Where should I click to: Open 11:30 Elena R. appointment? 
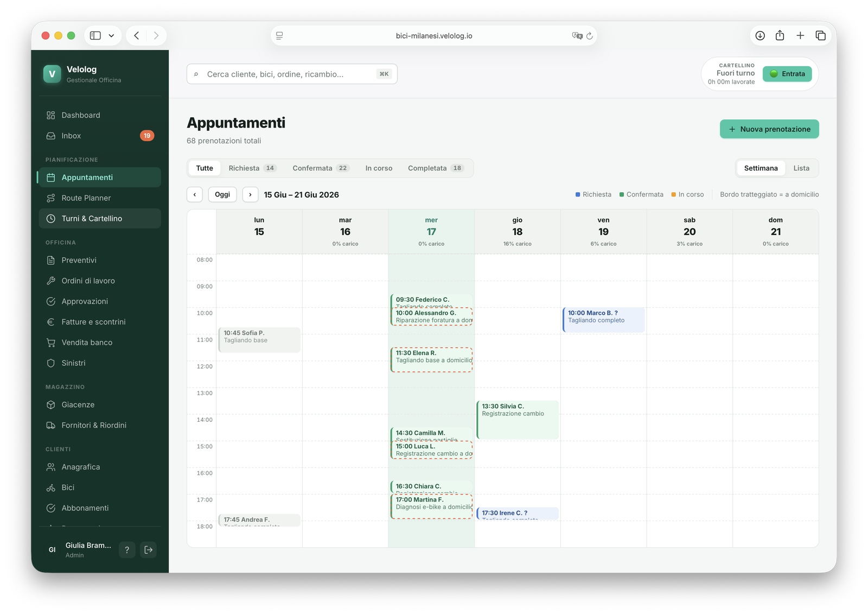pos(432,359)
